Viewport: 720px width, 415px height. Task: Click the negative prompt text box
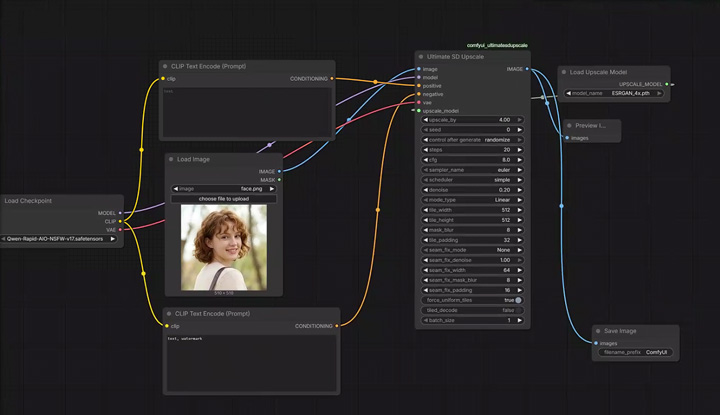click(x=251, y=363)
